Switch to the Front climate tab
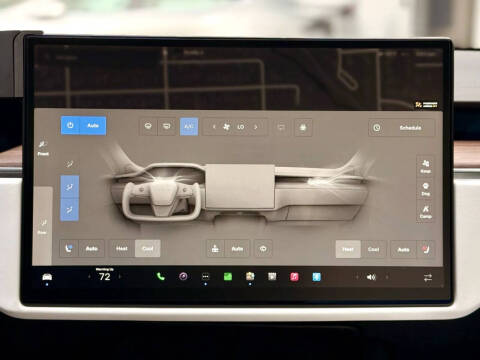Image resolution: width=480 pixels, height=360 pixels. pyautogui.click(x=43, y=148)
